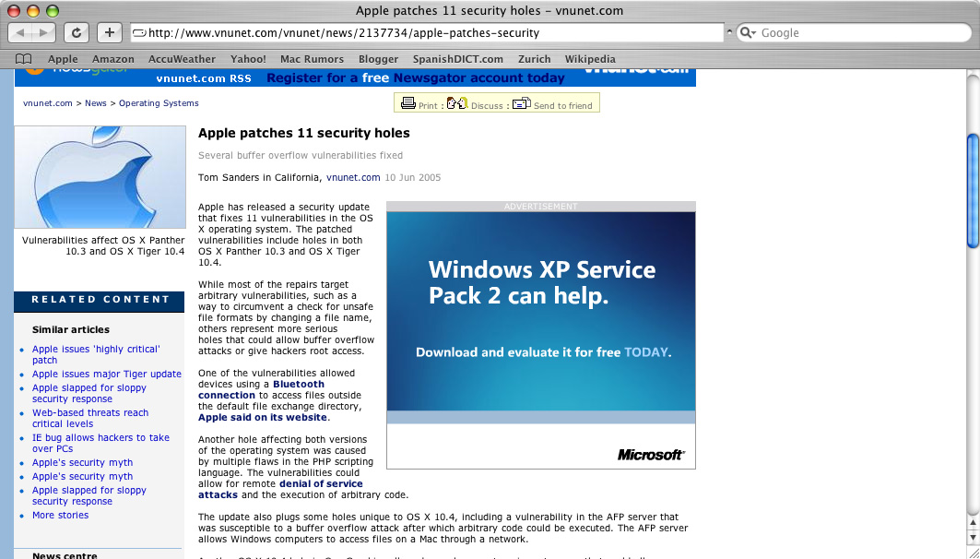Click the Operating Systems breadcrumb link
Screen dimensions: 980x559
[159, 103]
